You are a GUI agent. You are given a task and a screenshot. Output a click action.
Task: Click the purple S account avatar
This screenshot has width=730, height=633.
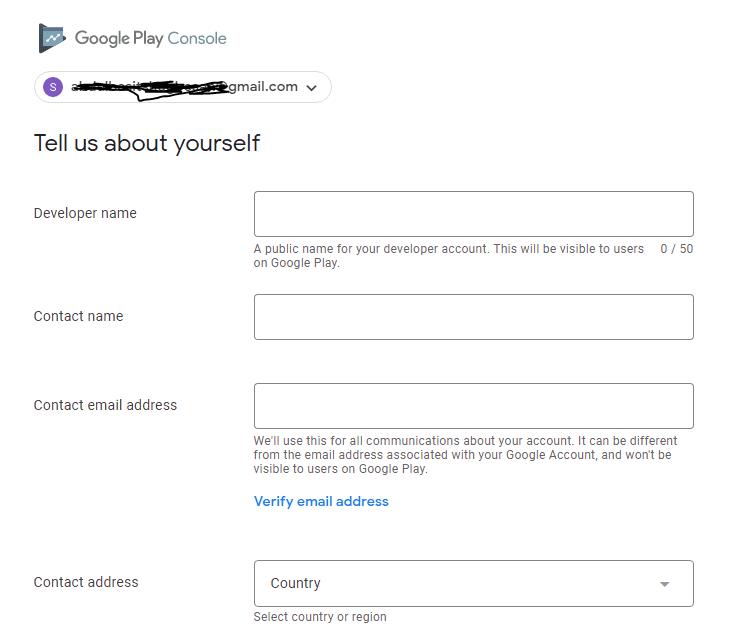[53, 87]
